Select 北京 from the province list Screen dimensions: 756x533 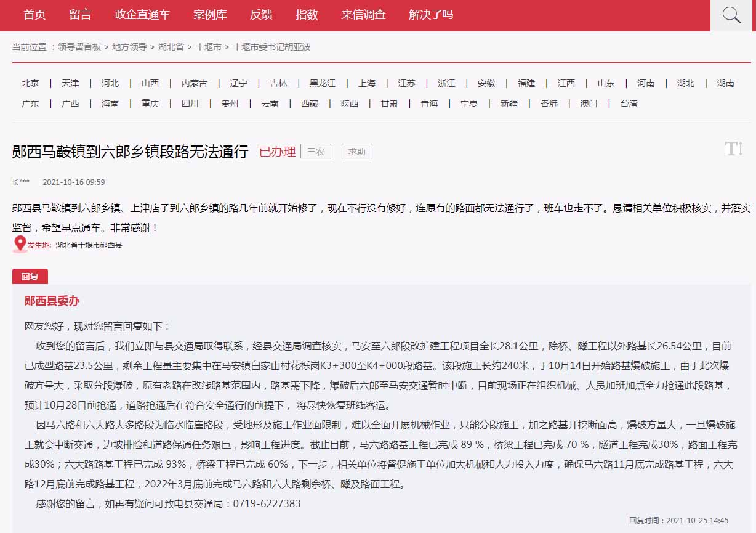coord(30,83)
